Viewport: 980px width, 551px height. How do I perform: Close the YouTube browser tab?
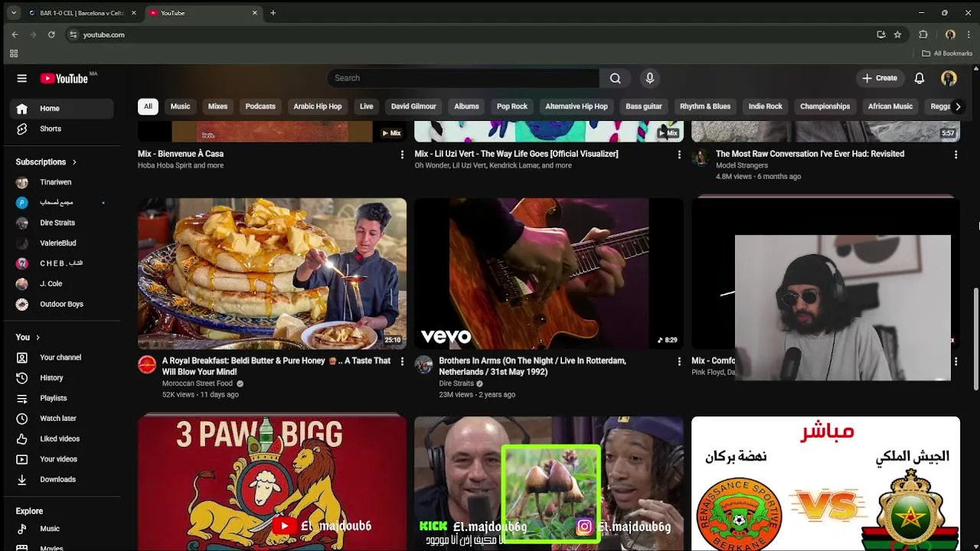click(255, 13)
